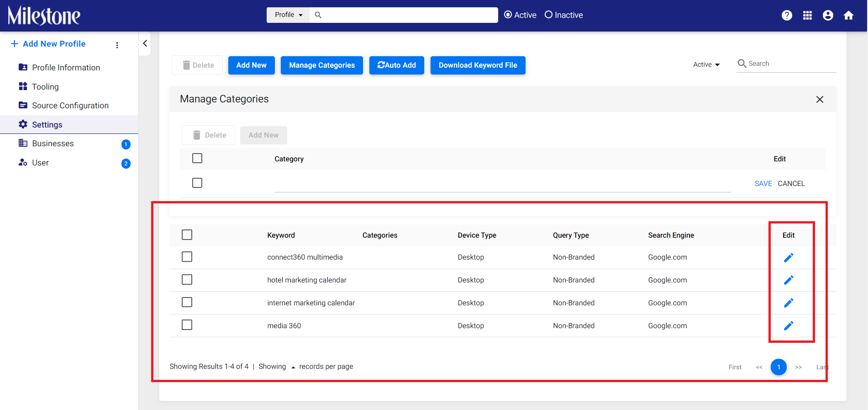Focus the new category name field
The image size is (868, 410).
[x=502, y=184]
